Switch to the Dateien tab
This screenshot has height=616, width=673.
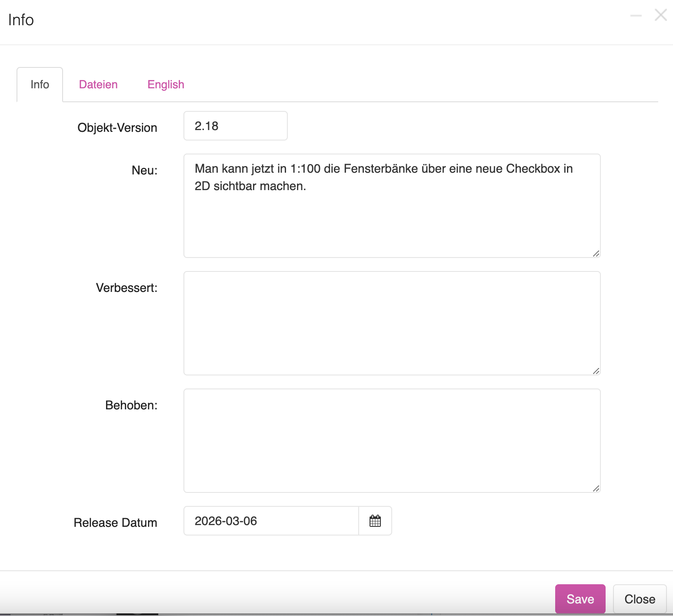[x=98, y=84]
